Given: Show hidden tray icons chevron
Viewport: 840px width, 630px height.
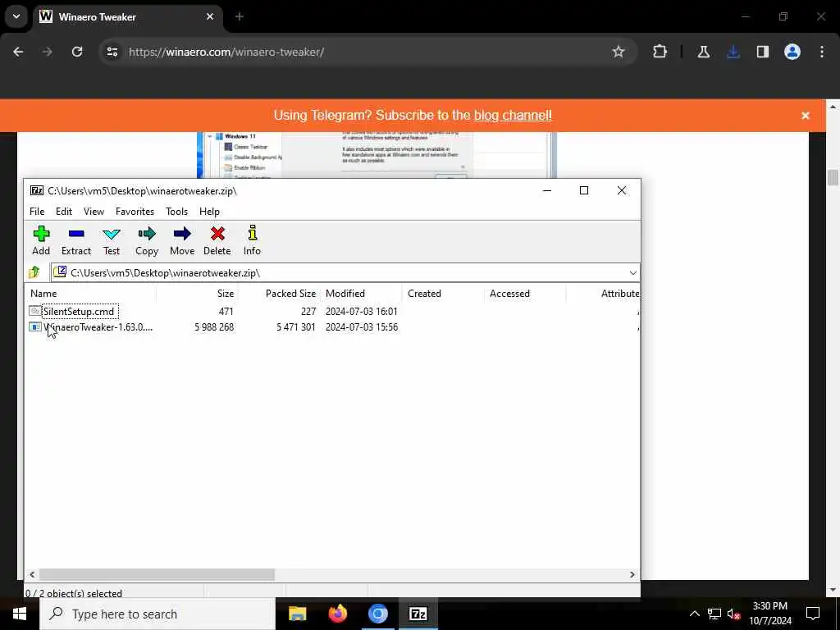Looking at the screenshot, I should (x=694, y=614).
